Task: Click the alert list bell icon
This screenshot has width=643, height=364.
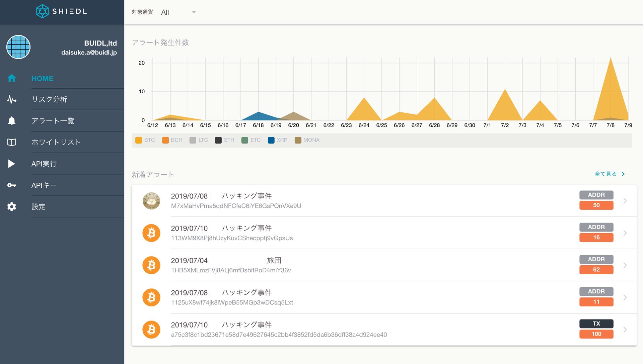Action: tap(12, 121)
